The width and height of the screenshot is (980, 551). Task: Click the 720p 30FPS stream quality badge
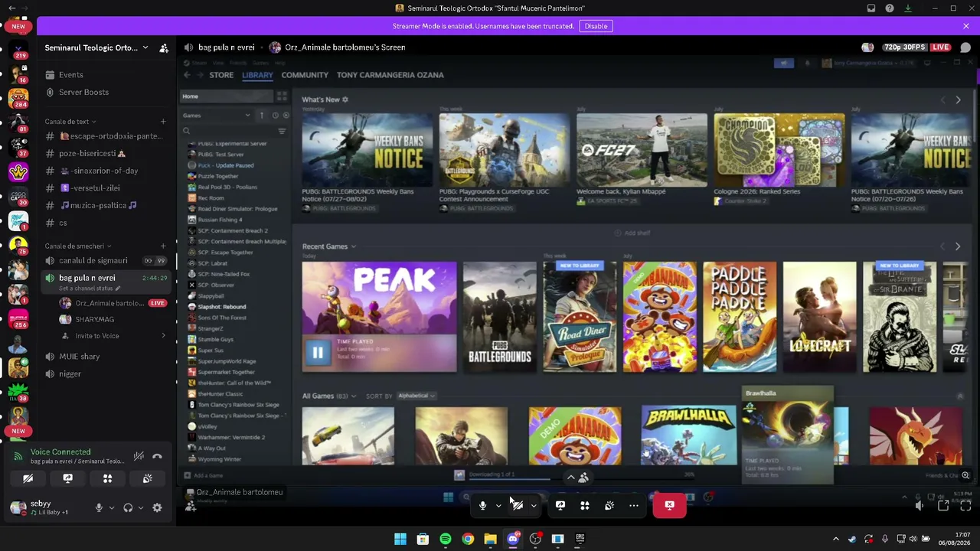click(906, 47)
